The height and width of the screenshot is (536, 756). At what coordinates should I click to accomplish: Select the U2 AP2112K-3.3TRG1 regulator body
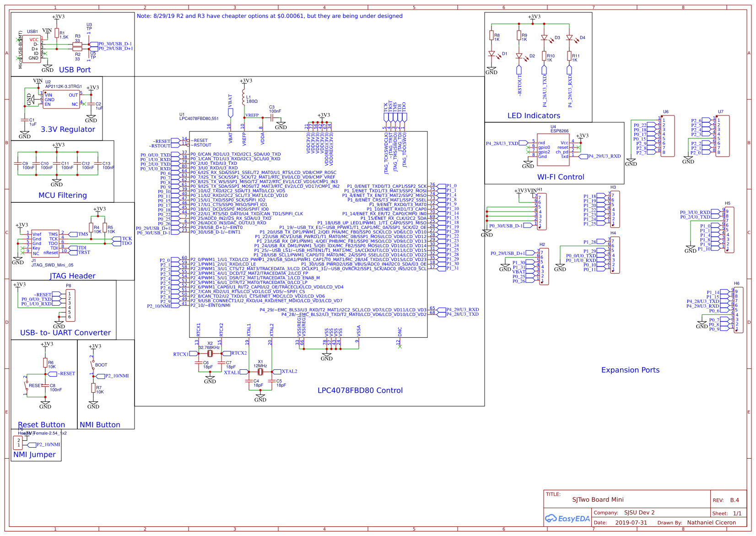point(61,99)
